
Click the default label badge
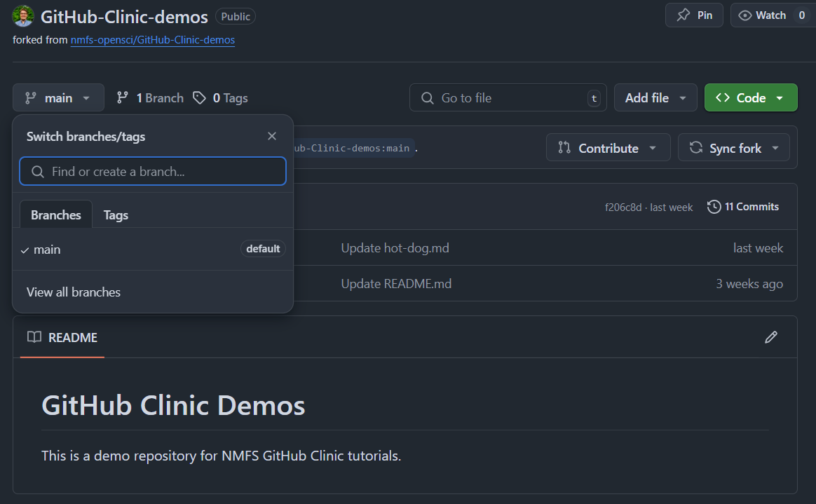(263, 249)
